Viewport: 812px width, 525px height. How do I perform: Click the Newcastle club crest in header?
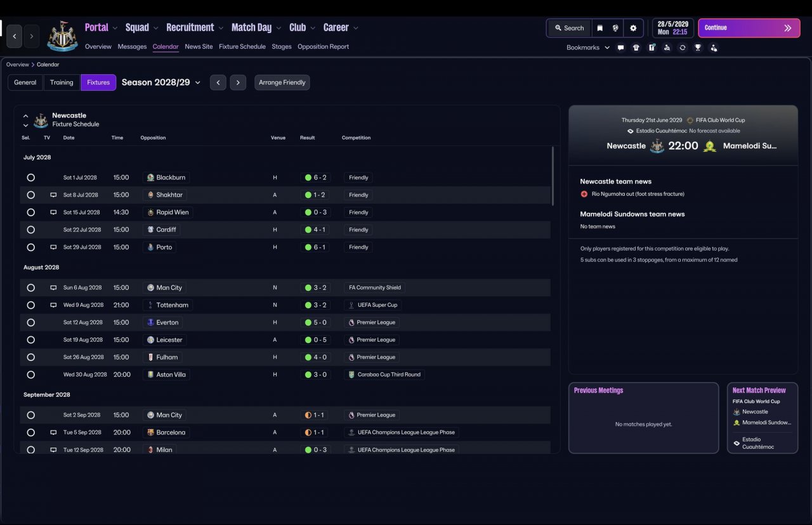62,36
